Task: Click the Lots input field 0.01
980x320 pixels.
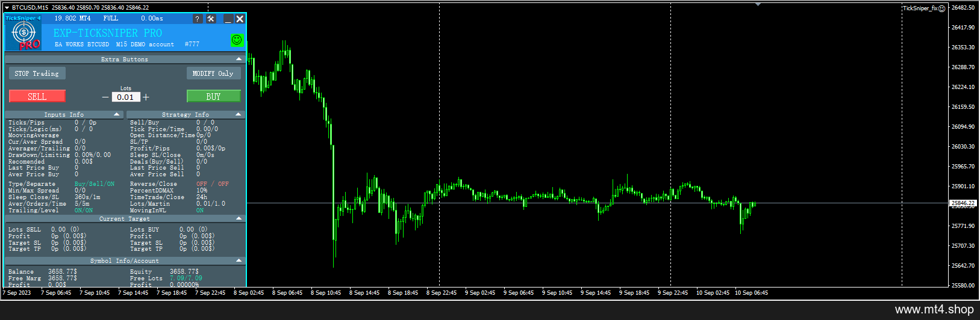Action: (x=125, y=97)
